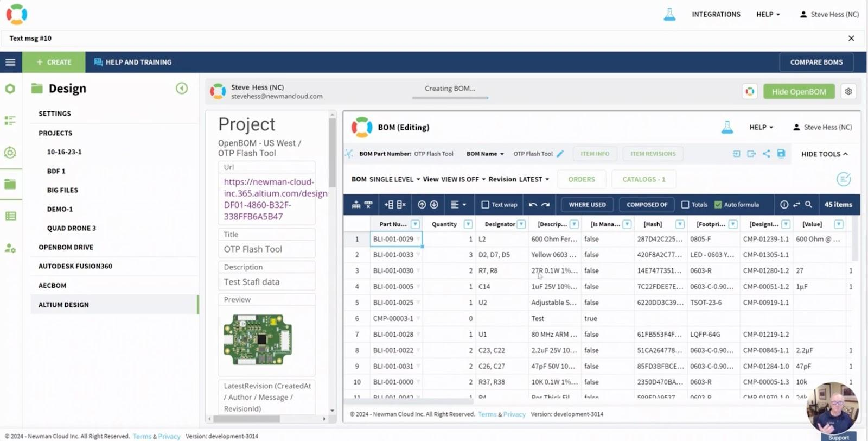Open the table list sidebar icon
Screen dimensions: 868x441
[x=10, y=216]
